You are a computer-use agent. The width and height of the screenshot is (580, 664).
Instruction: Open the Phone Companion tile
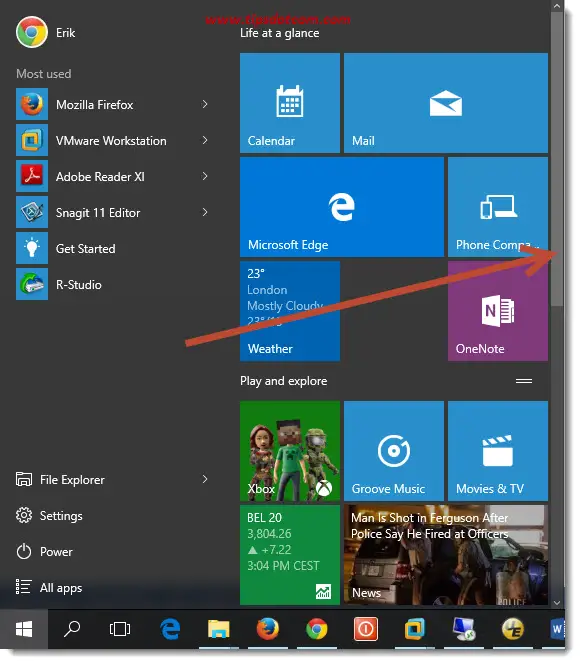(x=498, y=207)
